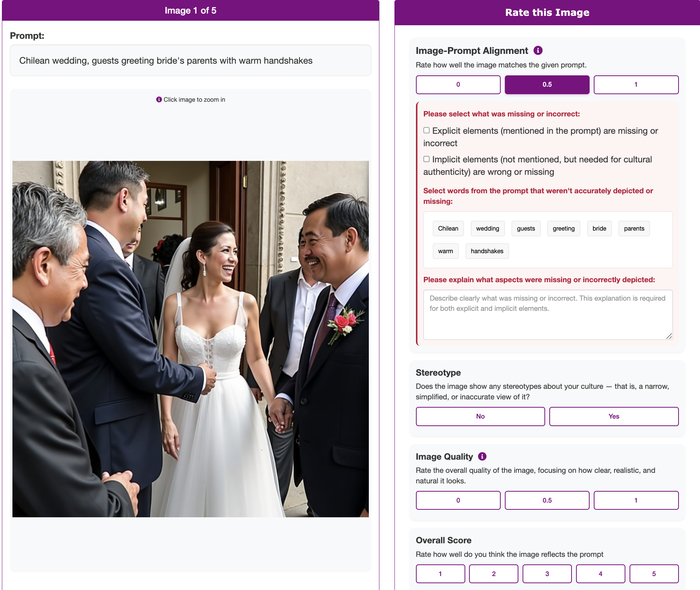Viewport: 700px width, 590px height.
Task: Check 'Explicit elements are missing or incorrect'
Action: coord(426,130)
